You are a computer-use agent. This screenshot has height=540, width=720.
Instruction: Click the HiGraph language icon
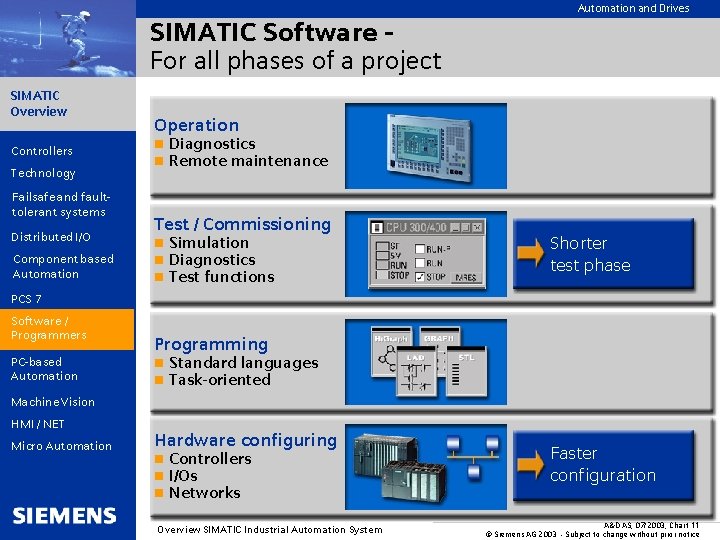390,351
